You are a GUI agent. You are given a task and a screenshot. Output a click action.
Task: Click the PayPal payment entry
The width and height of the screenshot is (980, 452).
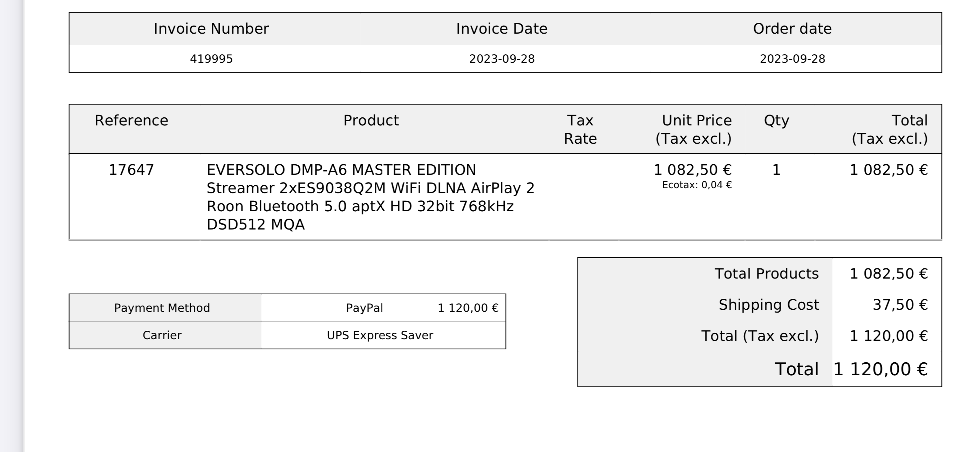coord(364,308)
